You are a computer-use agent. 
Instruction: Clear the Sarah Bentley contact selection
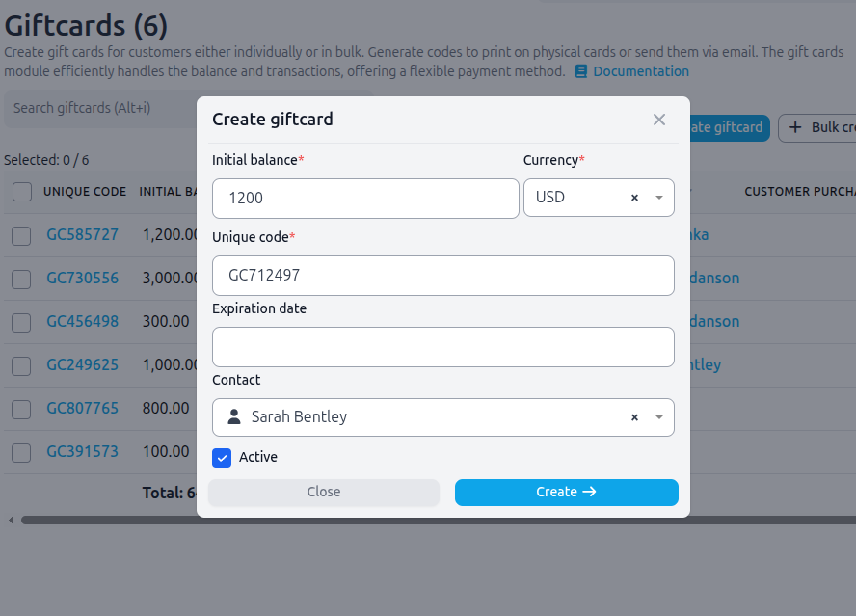634,417
